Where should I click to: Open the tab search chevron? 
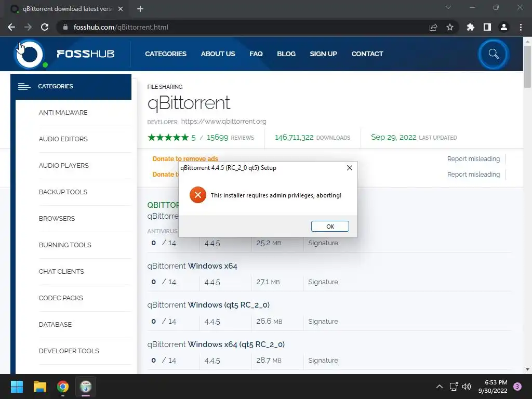point(448,7)
